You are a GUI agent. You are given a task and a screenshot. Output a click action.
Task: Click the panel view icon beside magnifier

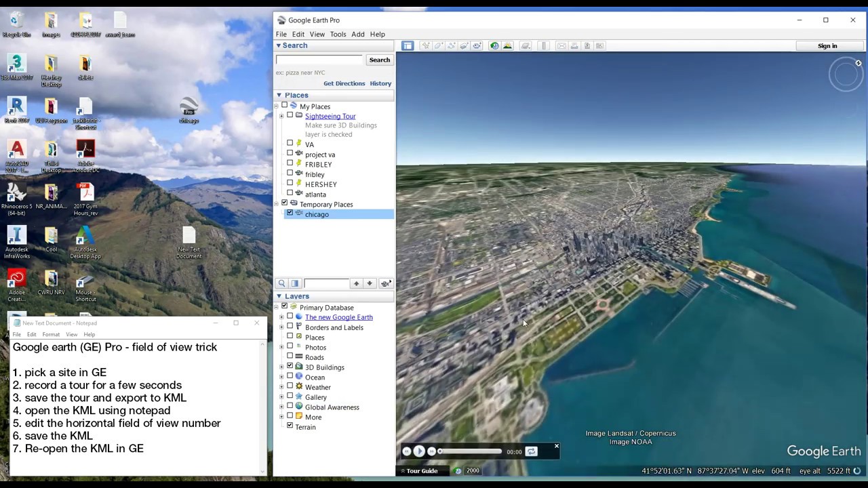coord(294,283)
